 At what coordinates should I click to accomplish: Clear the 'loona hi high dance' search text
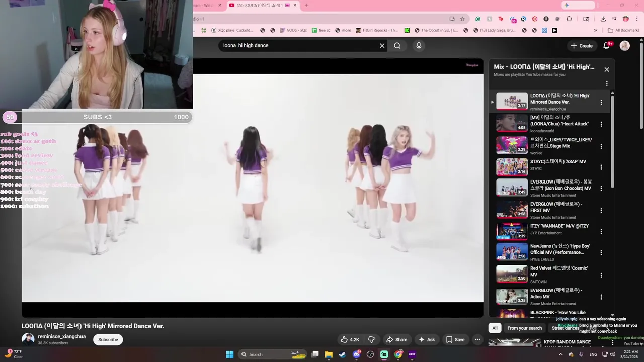[382, 46]
